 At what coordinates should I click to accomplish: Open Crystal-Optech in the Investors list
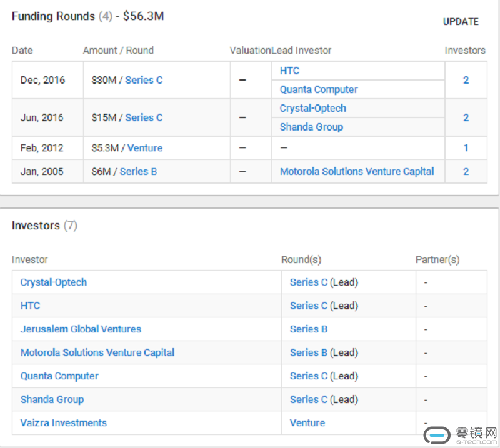tap(54, 282)
